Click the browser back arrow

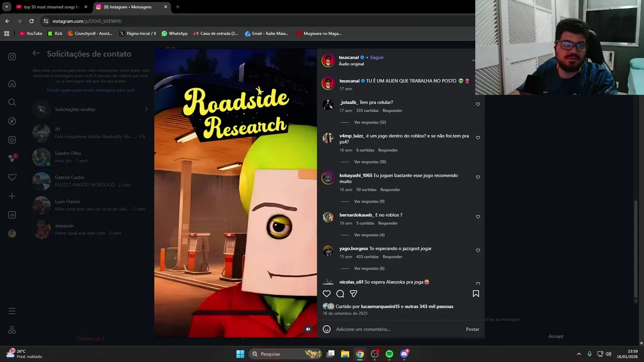click(x=7, y=21)
